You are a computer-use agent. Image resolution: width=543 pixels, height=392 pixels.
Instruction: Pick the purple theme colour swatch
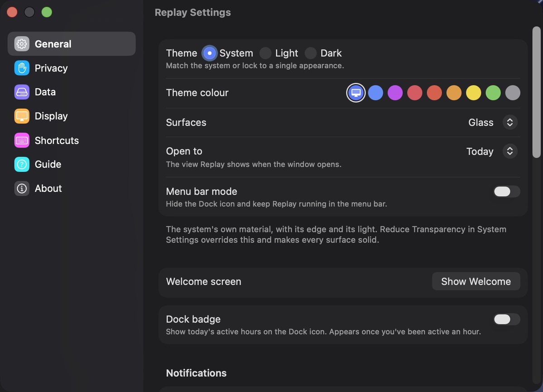395,93
